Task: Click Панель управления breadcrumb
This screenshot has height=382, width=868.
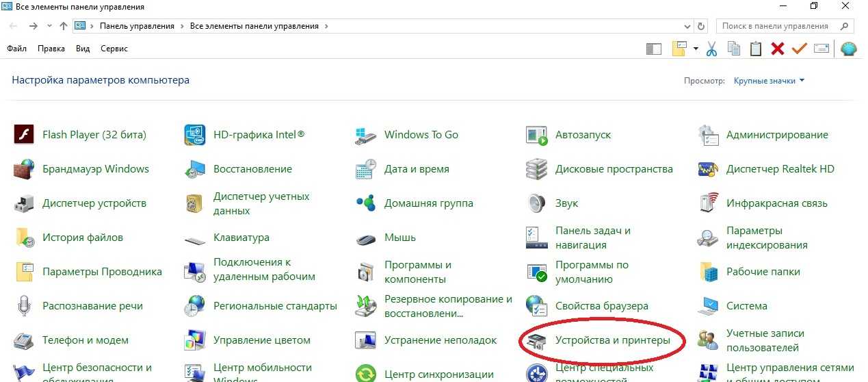Action: tap(137, 26)
